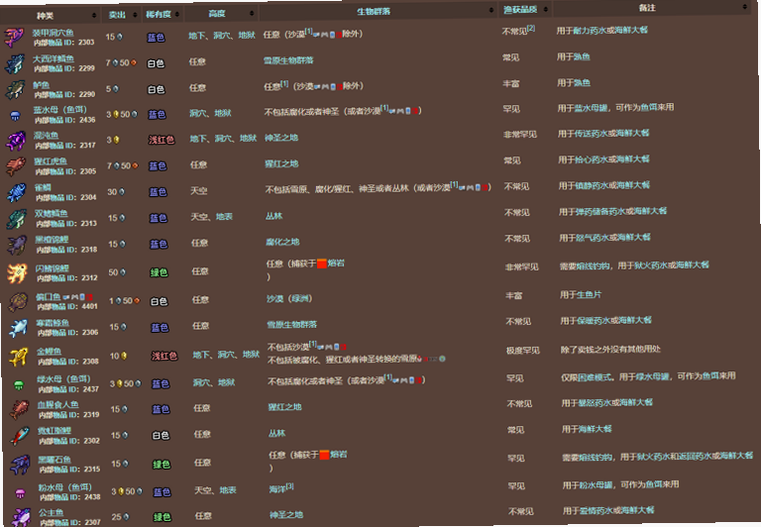Click the lava icon in 闪鳍锦鲤 row

coord(321,264)
